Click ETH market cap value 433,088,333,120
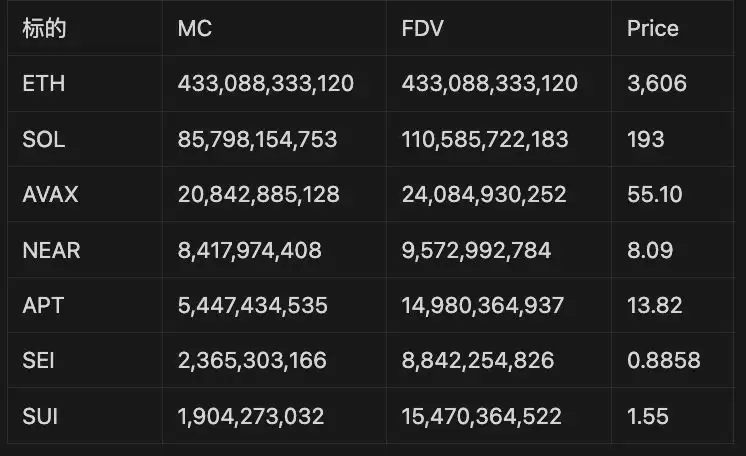Image resolution: width=746 pixels, height=456 pixels. coord(265,84)
